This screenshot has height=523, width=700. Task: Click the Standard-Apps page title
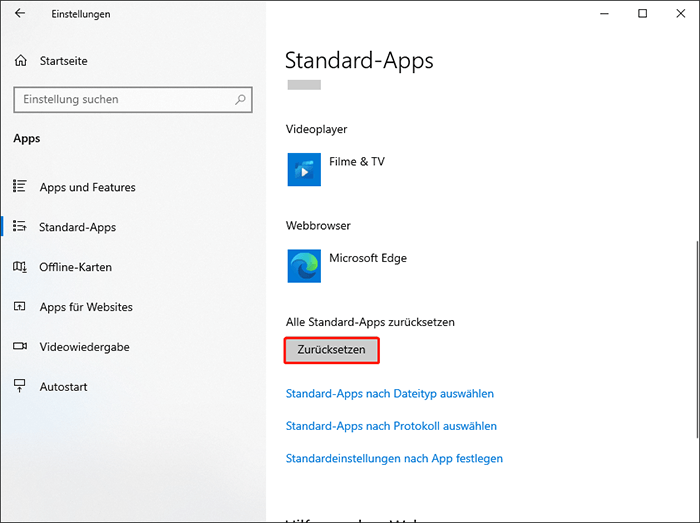[359, 60]
